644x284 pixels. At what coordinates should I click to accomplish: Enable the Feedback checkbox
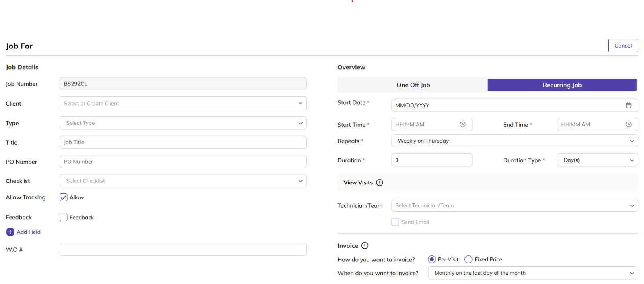point(64,217)
